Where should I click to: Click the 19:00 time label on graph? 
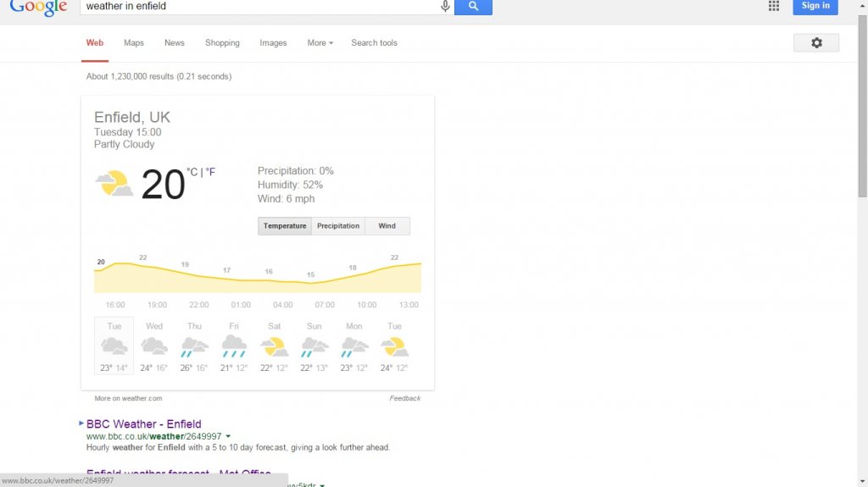157,305
